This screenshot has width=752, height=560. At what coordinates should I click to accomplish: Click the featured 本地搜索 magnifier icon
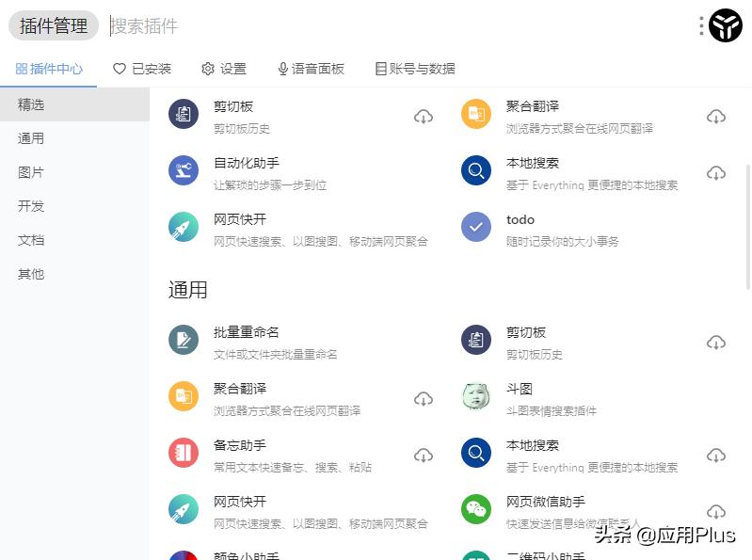(475, 170)
